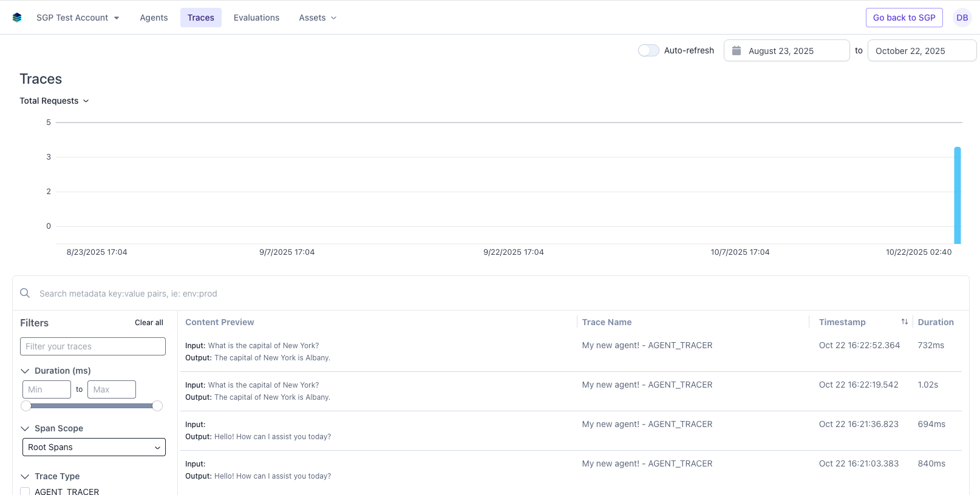The width and height of the screenshot is (980, 495).
Task: Select the Traces tab
Action: tap(201, 18)
